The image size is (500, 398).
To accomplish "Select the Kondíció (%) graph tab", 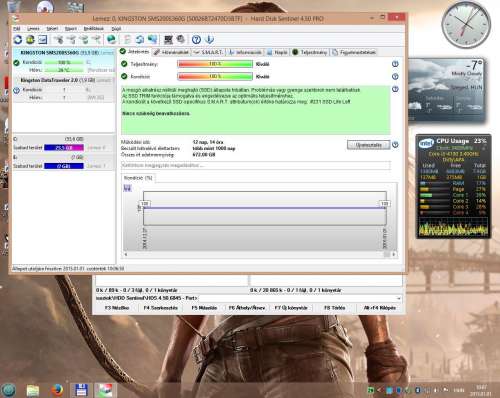I will tap(138, 178).
